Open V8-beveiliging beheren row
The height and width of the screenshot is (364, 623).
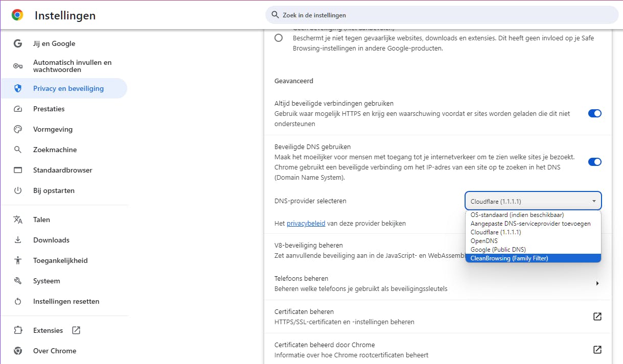(x=437, y=250)
